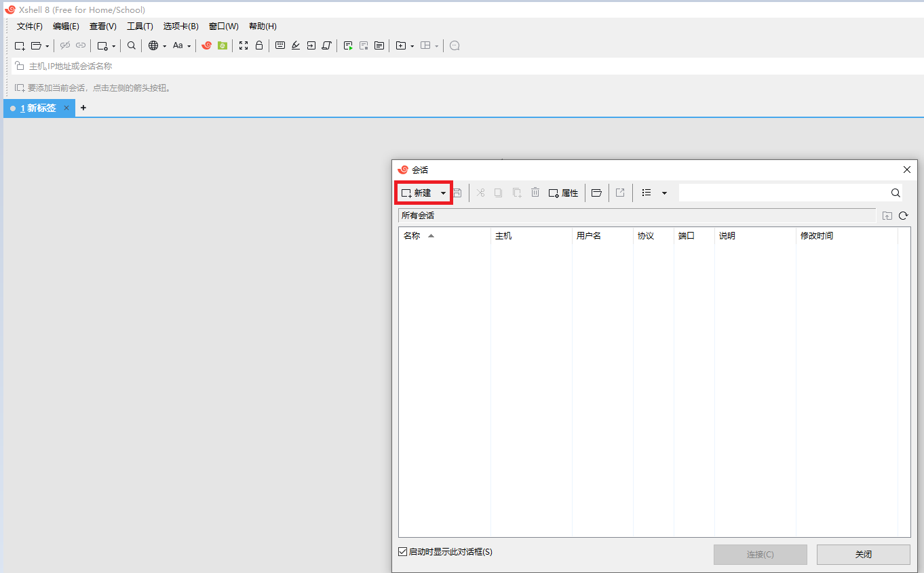This screenshot has height=573, width=924.
Task: Click the Xftp green file transfer icon
Action: tap(222, 45)
